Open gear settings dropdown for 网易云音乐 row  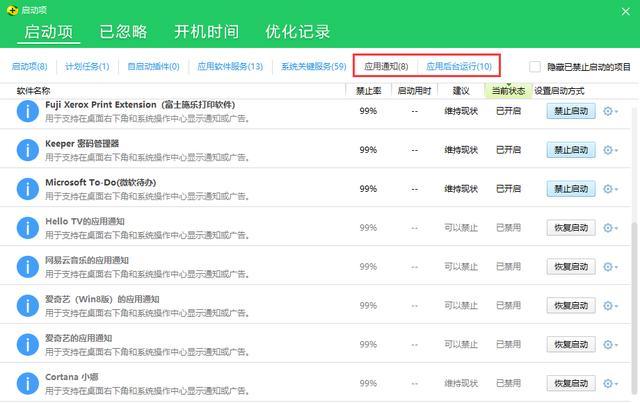pyautogui.click(x=611, y=267)
